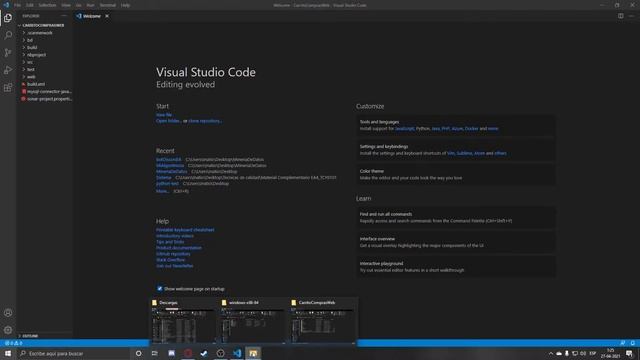Open the Search view in activity bar
640x360 pixels.
pyautogui.click(x=8, y=35)
